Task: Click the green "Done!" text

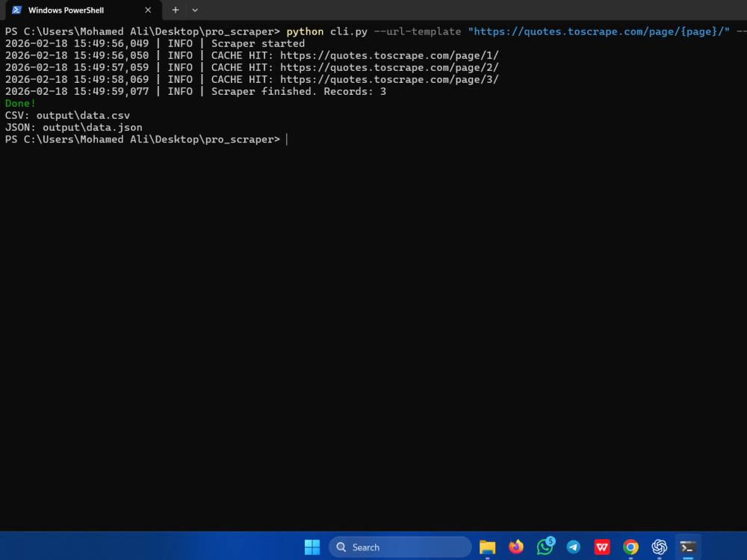Action: pos(20,103)
